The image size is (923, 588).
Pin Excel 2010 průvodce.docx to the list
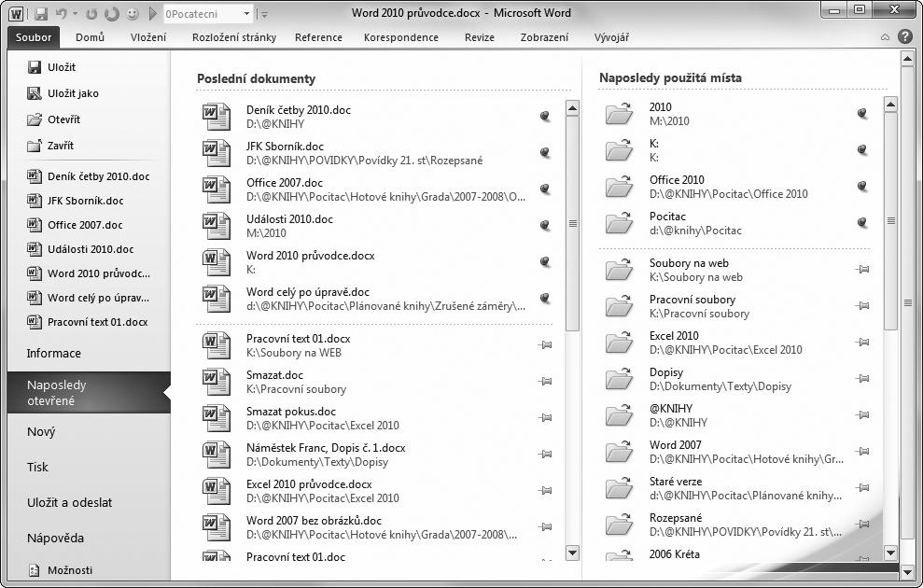(x=545, y=491)
